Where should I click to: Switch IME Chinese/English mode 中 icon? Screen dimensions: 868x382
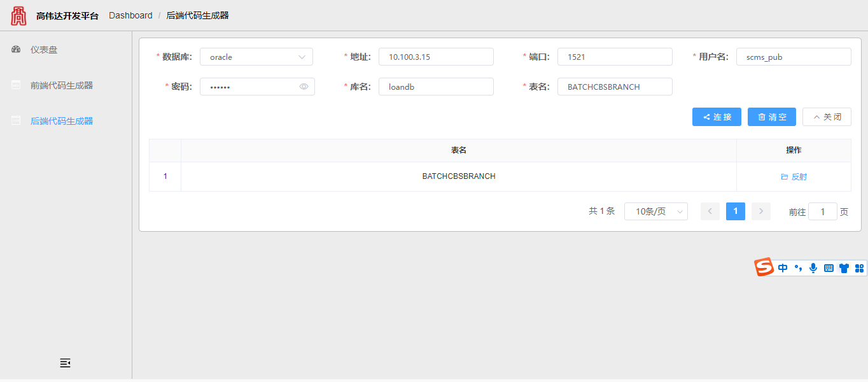tap(783, 268)
